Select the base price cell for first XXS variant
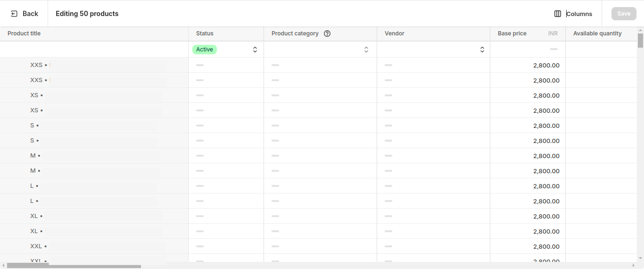The height and width of the screenshot is (269, 644). coord(528,65)
